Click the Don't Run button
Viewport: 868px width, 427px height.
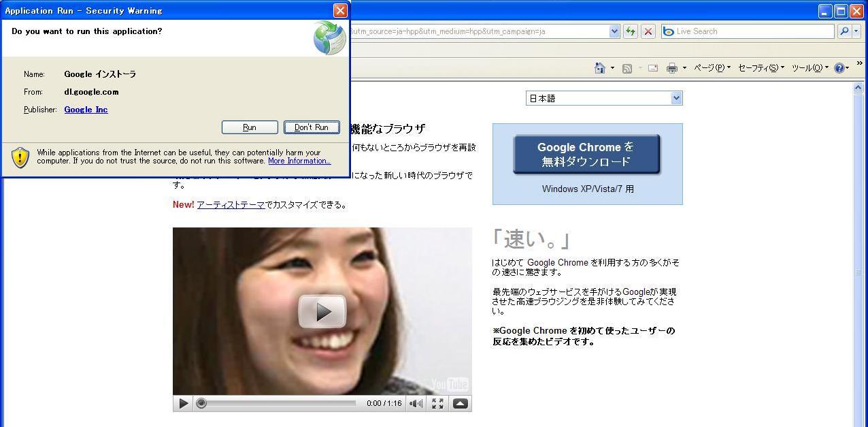click(312, 127)
